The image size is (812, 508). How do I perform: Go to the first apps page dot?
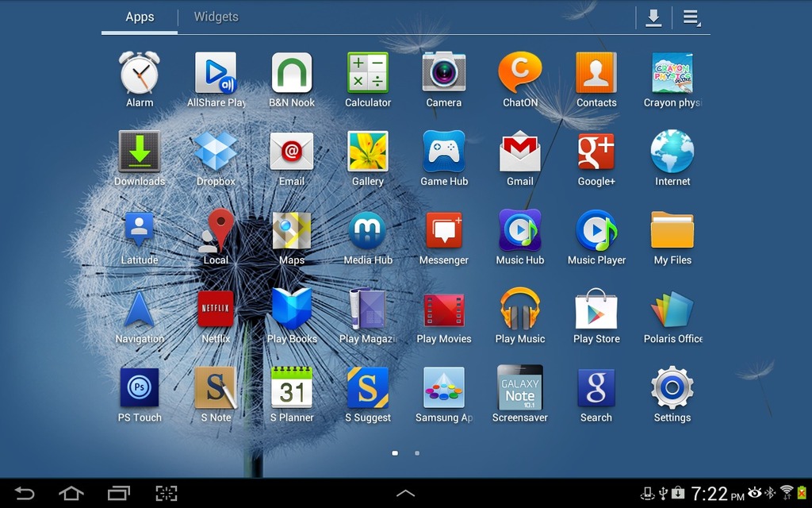pos(395,453)
